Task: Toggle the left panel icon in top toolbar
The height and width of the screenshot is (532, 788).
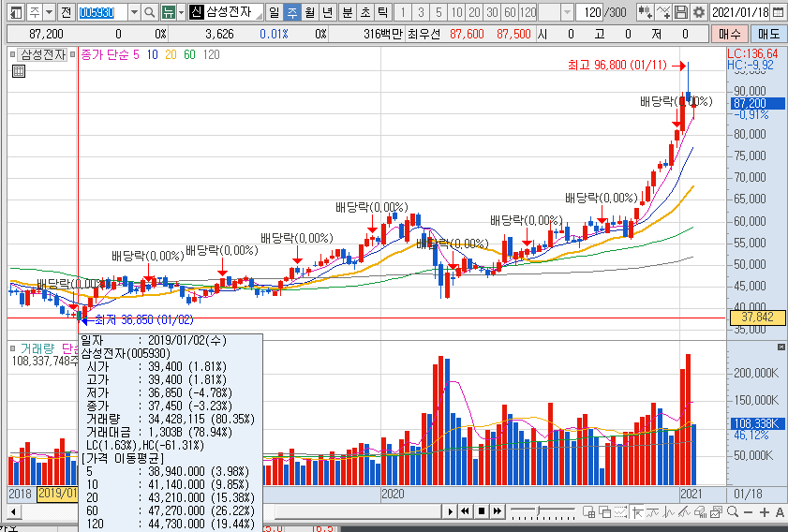Action: 16,12
